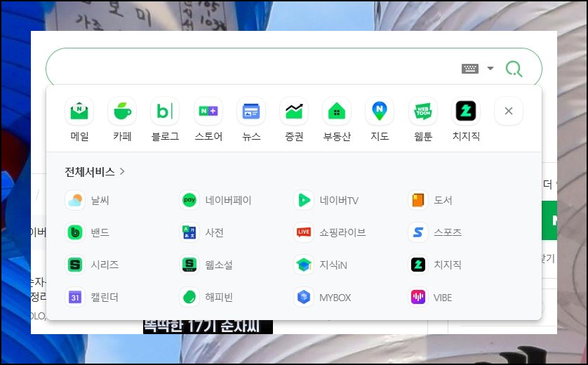The image size is (588, 365).
Task: Open the on-screen keyboard icon in the search bar
Action: coord(470,69)
